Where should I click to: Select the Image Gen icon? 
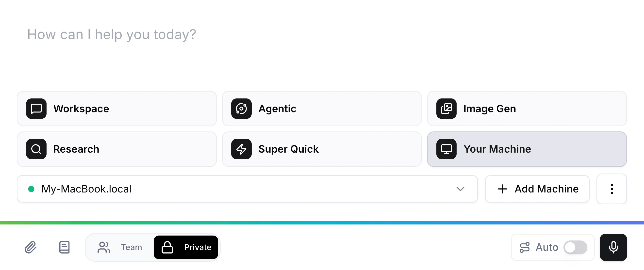(446, 109)
